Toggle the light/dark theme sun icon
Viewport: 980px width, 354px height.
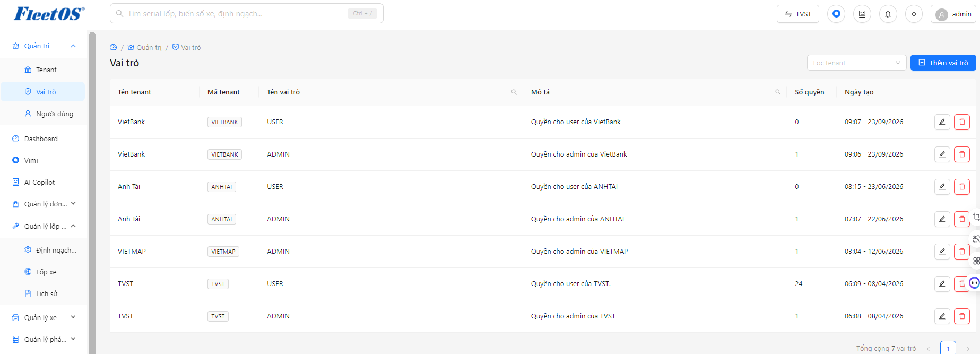pyautogui.click(x=914, y=14)
